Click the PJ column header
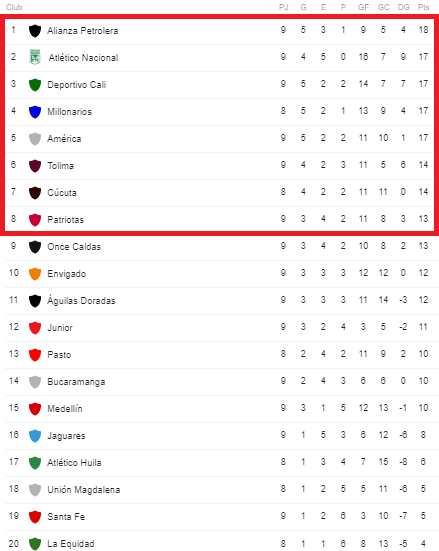Screen dimensions: 439x551 click(283, 7)
